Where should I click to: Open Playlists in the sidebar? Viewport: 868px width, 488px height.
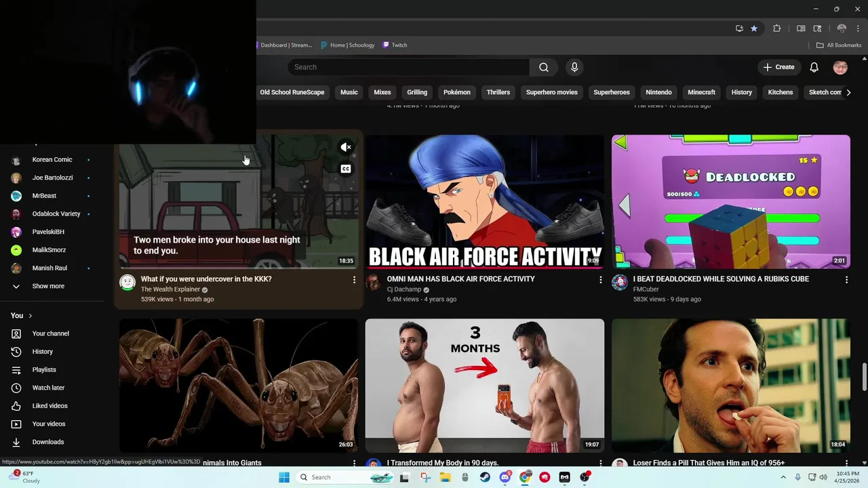(x=44, y=369)
